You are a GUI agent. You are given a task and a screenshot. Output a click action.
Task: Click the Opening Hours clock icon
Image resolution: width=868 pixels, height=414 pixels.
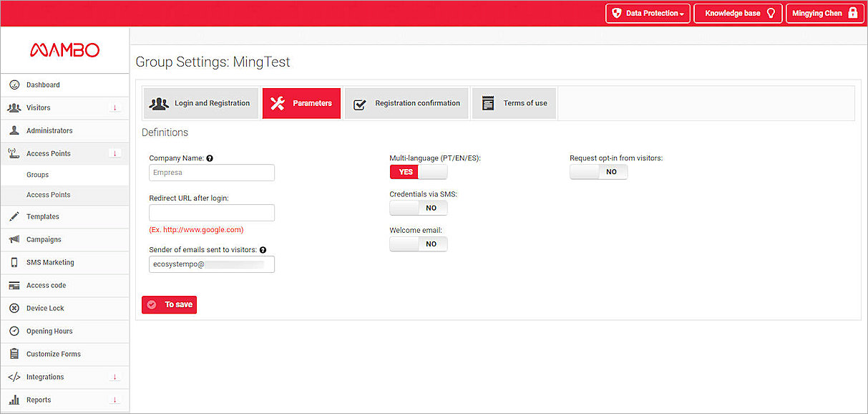point(14,332)
